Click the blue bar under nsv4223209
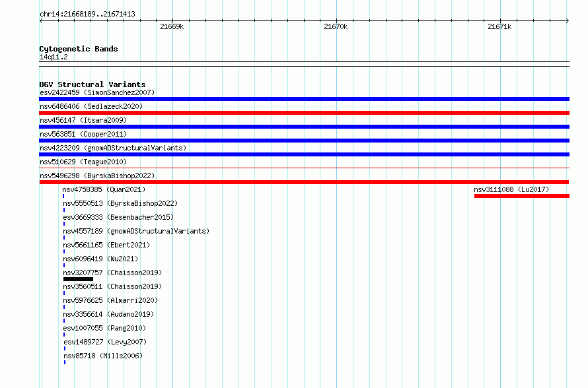This screenshot has width=588, height=388. click(304, 154)
